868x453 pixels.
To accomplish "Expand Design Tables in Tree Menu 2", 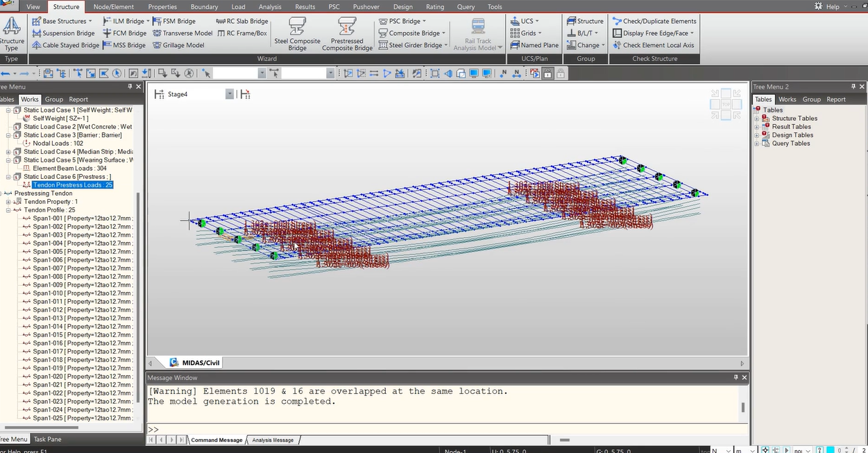I will [757, 135].
